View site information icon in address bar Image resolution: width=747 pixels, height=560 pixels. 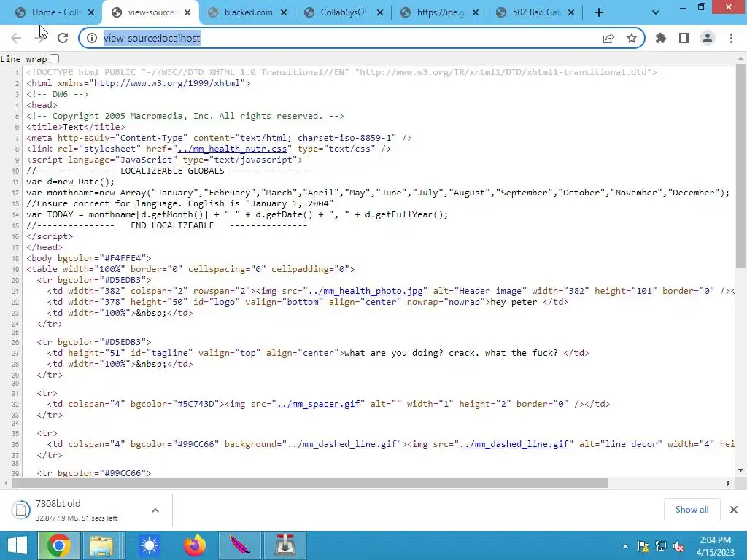pyautogui.click(x=91, y=38)
